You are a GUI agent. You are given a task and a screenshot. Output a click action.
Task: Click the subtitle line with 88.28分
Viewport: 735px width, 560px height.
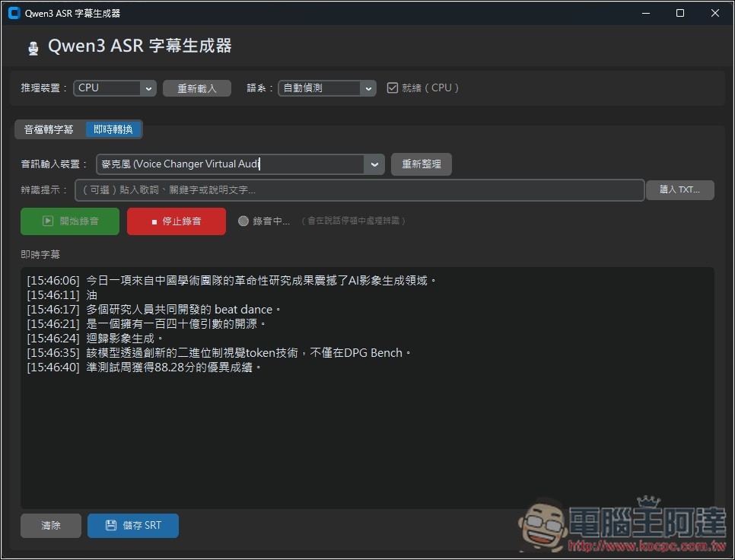tap(144, 367)
